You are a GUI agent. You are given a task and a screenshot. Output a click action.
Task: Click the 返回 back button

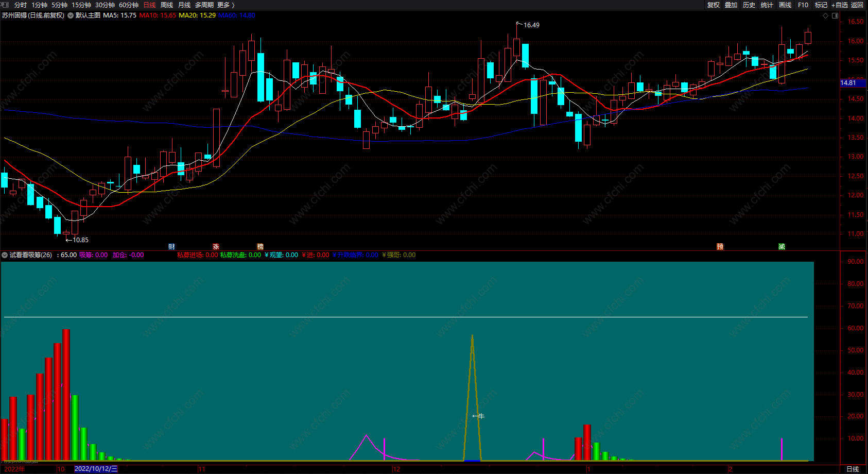click(x=857, y=5)
